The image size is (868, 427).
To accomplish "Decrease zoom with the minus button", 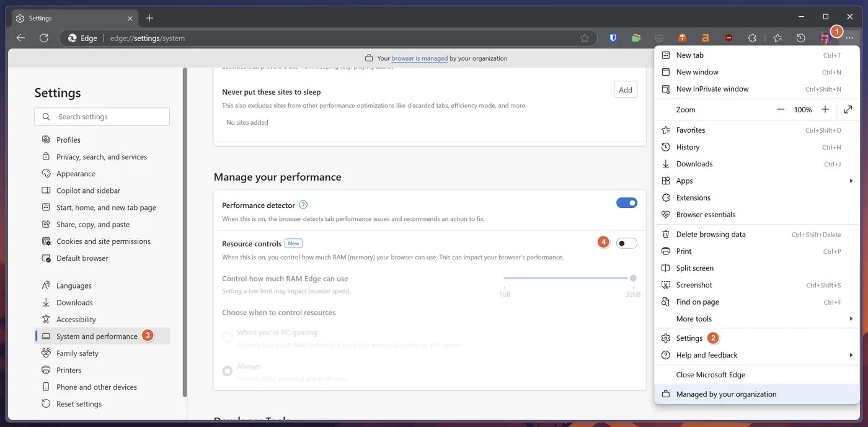I will (x=781, y=109).
